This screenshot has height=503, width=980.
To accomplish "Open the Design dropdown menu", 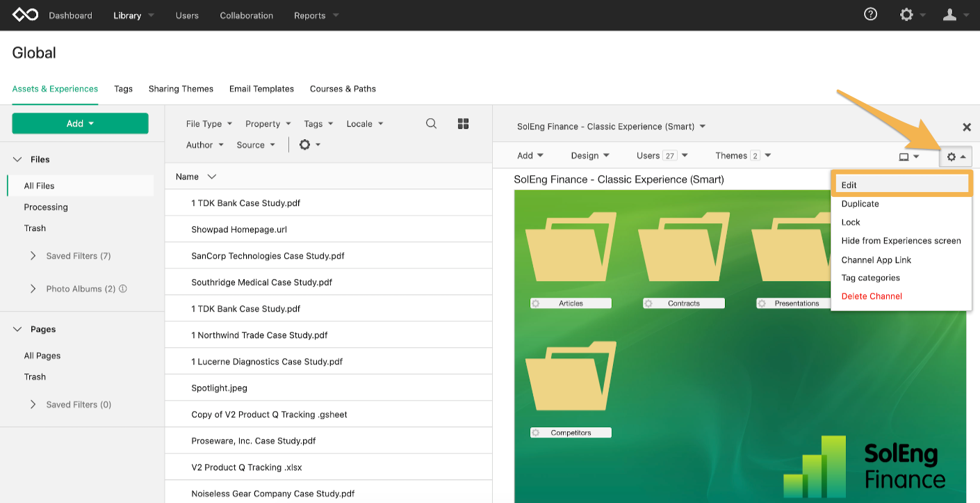I will click(x=590, y=156).
